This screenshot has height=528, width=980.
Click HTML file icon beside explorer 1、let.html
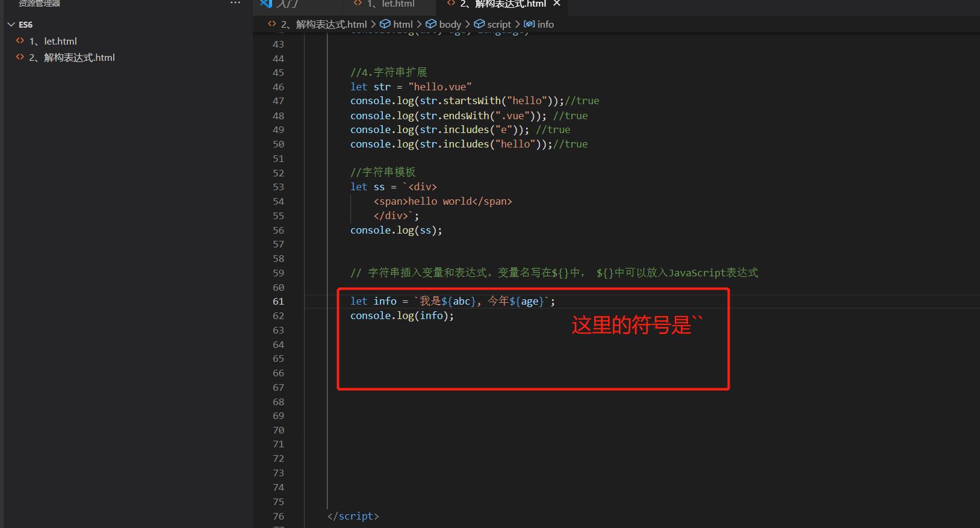coord(20,41)
